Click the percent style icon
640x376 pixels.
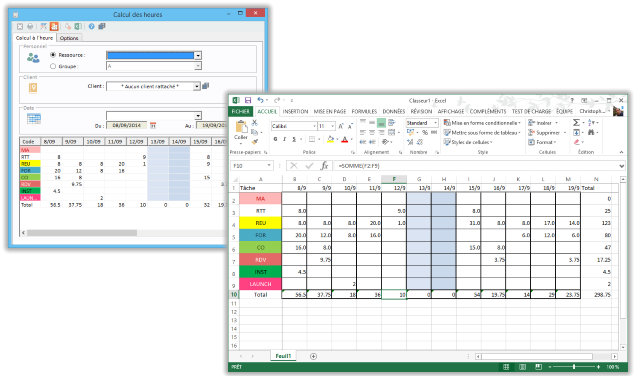[425, 132]
